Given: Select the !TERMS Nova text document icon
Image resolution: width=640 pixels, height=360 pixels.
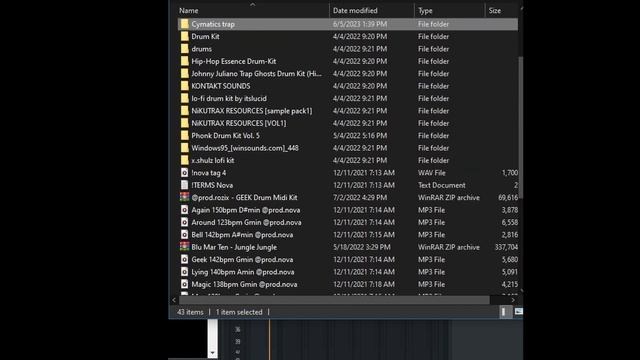Looking at the screenshot, I should [x=184, y=185].
